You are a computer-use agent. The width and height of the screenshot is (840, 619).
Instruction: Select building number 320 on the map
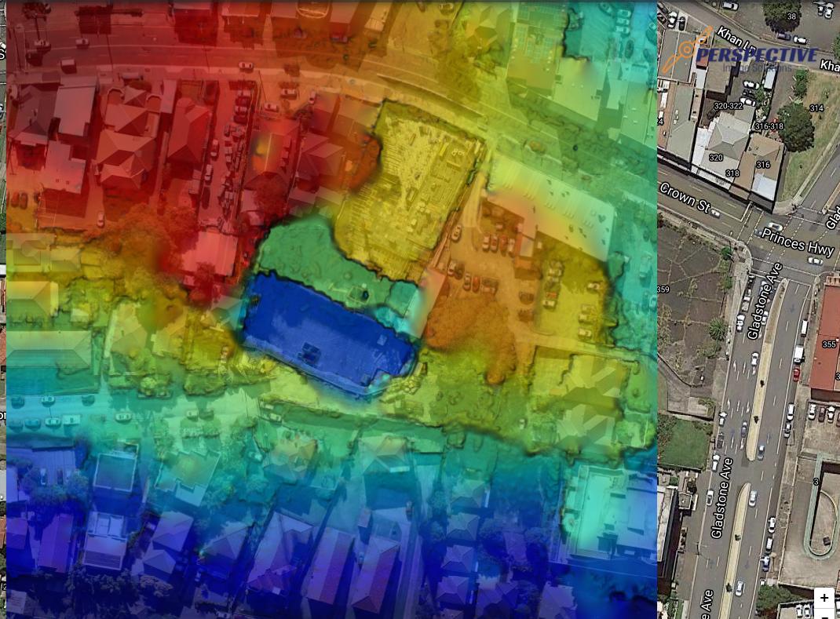coord(716,158)
